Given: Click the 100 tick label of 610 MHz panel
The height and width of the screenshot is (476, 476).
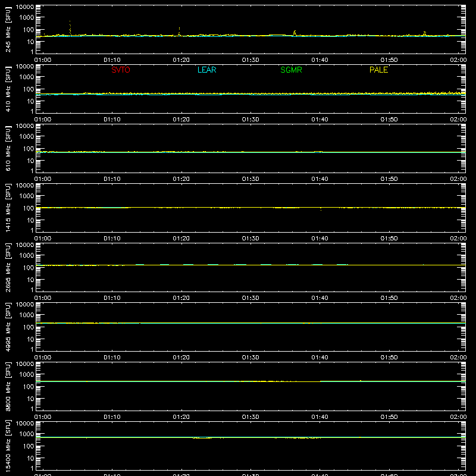Looking at the screenshot, I should (x=29, y=148).
